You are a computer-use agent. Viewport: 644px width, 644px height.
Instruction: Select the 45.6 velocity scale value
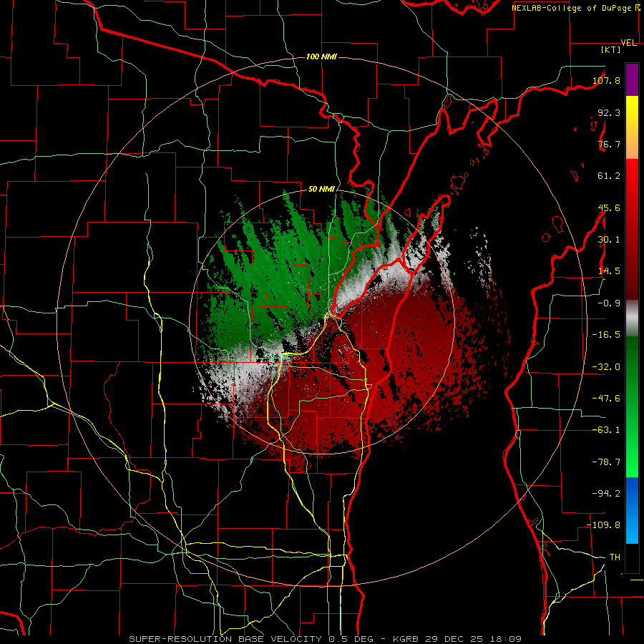tap(609, 208)
